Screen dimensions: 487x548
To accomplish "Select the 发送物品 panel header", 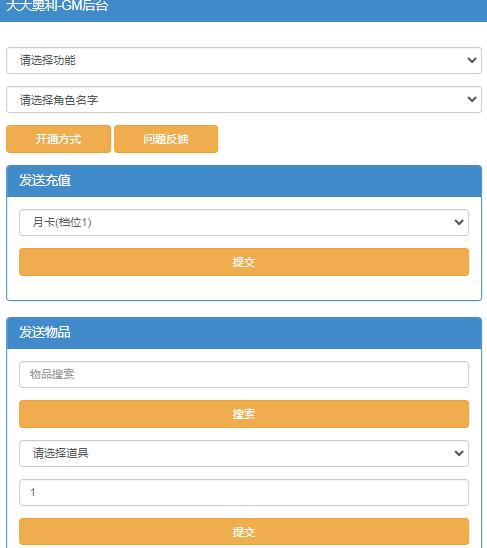I will pos(244,333).
